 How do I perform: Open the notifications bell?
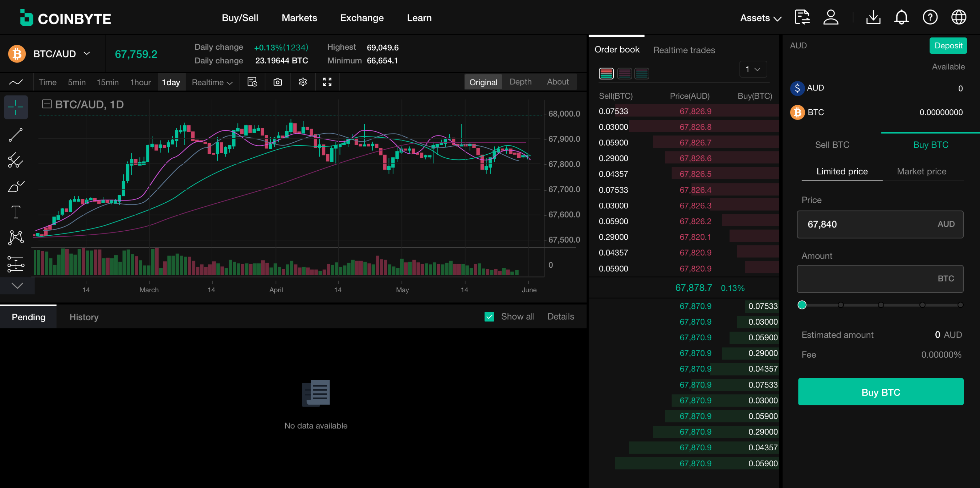pyautogui.click(x=901, y=17)
